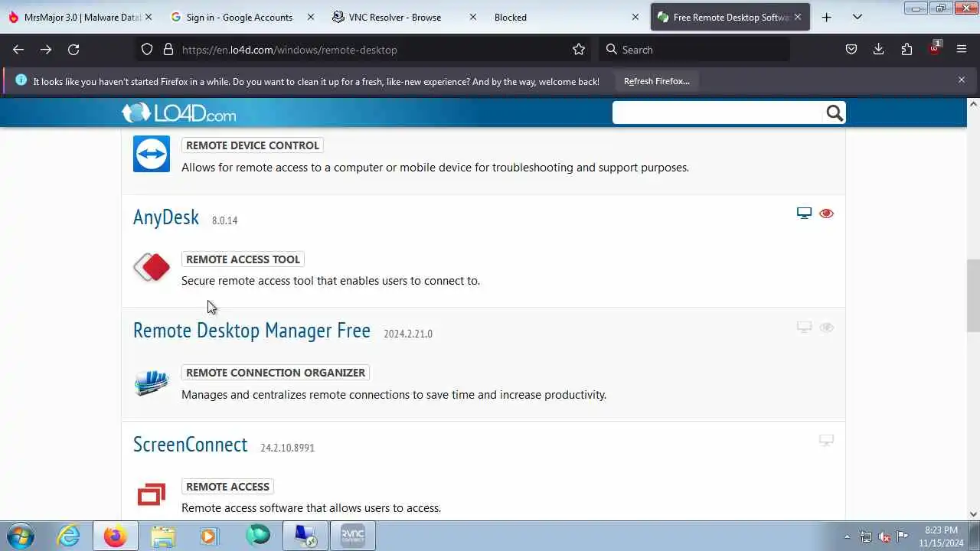Click the REMOTE ACCESS TOOL tag
The height and width of the screenshot is (551, 980).
point(243,259)
